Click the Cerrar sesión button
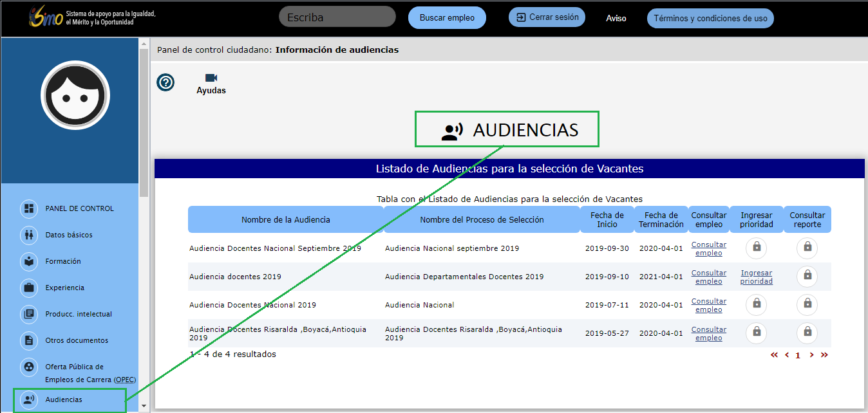 (x=547, y=17)
